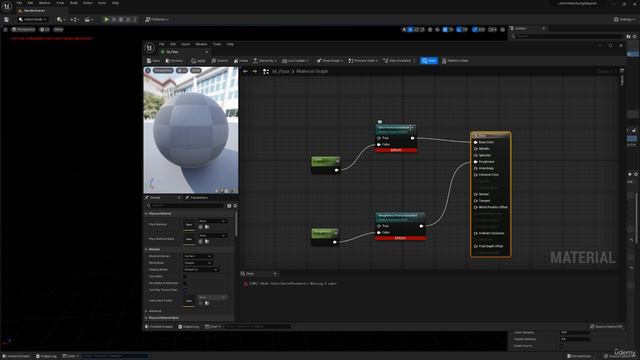The height and width of the screenshot is (360, 640).
Task: Click the True pin on the lower switch node
Action: [x=379, y=226]
